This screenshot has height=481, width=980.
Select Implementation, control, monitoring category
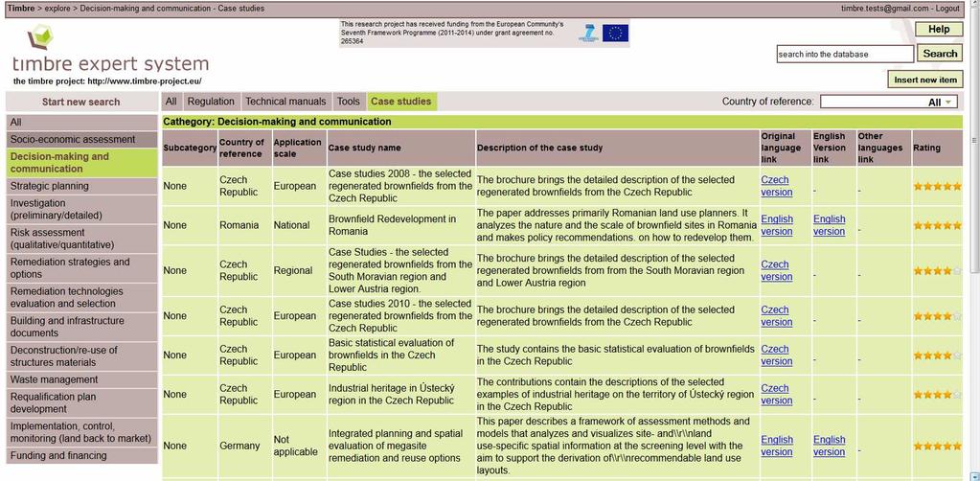(x=81, y=432)
